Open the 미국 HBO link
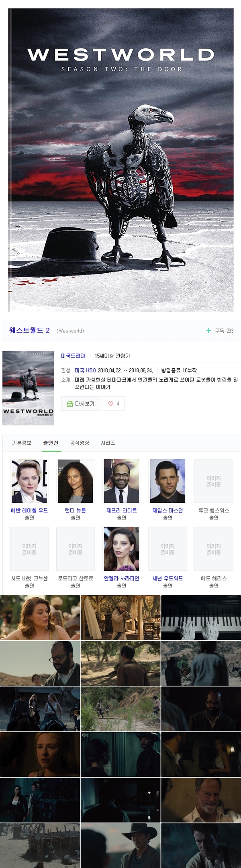 [x=85, y=370]
